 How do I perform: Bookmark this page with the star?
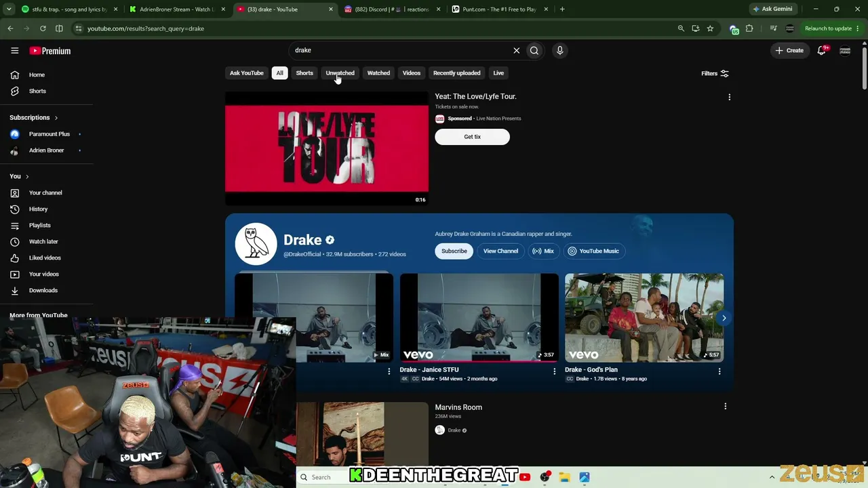[710, 28]
